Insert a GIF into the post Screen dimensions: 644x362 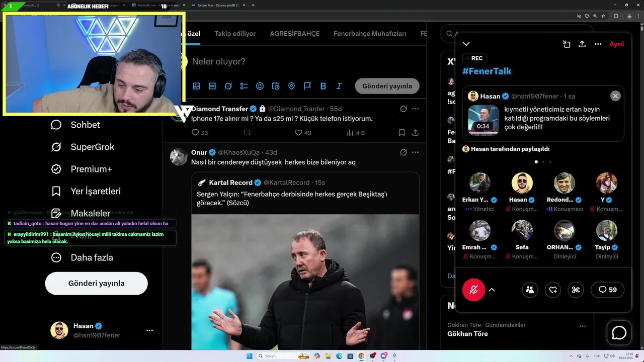tap(212, 86)
